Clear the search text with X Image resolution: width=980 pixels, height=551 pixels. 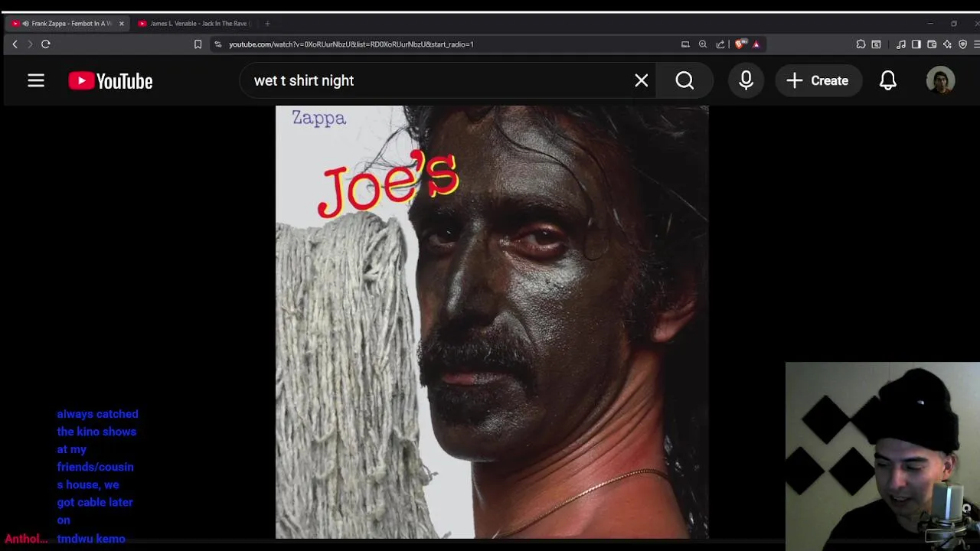(642, 80)
